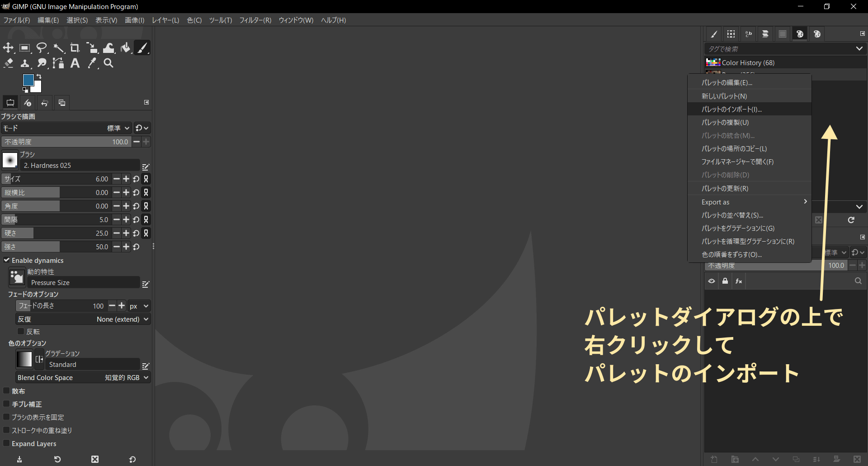Open tool options tab configuration menu
868x466 pixels.
point(146,102)
